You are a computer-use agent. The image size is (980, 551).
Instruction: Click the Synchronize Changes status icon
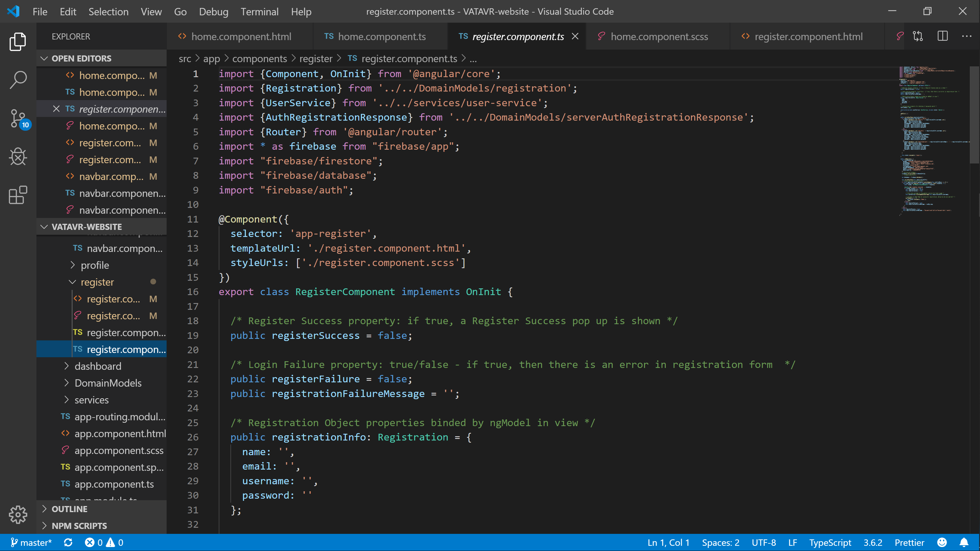[x=68, y=543]
